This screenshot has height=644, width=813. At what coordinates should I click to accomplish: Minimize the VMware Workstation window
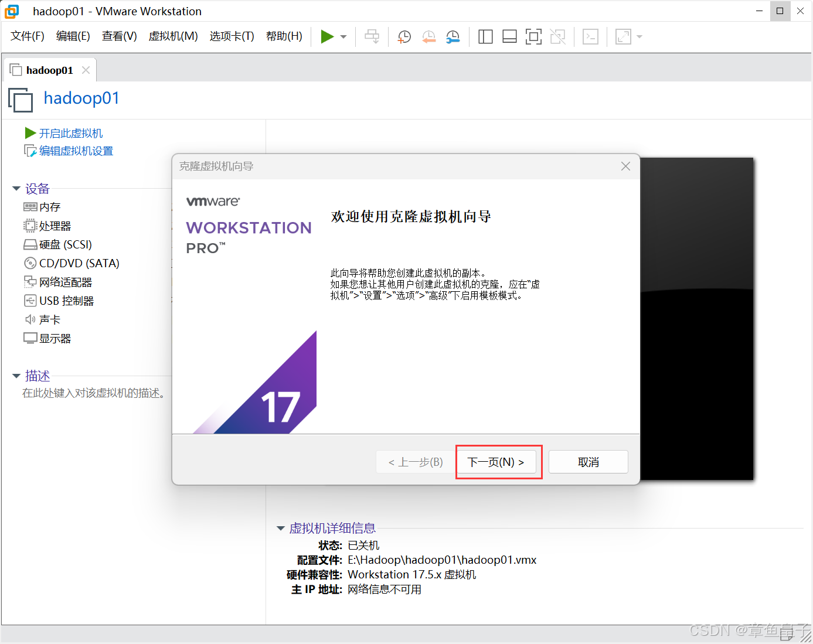pos(759,11)
